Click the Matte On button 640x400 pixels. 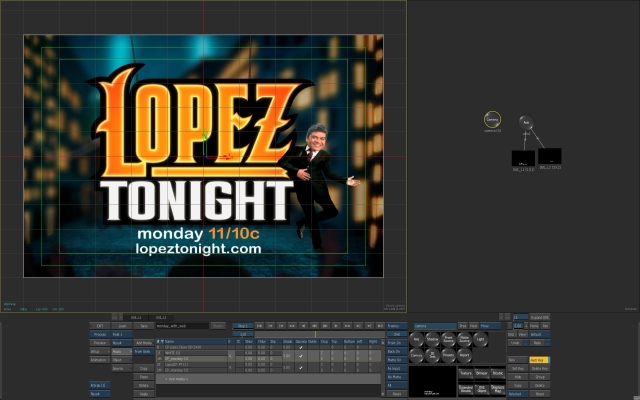click(397, 360)
